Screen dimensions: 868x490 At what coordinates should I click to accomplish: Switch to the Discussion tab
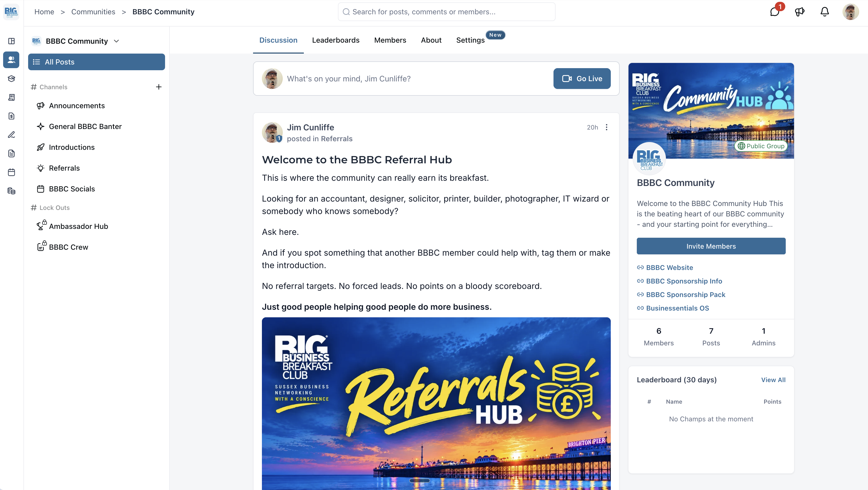[x=278, y=40]
